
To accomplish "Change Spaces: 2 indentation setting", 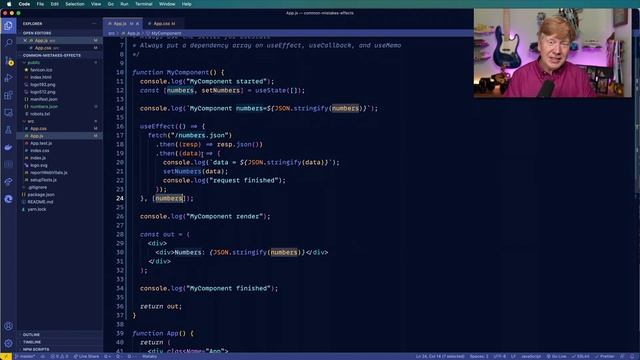I will (479, 356).
